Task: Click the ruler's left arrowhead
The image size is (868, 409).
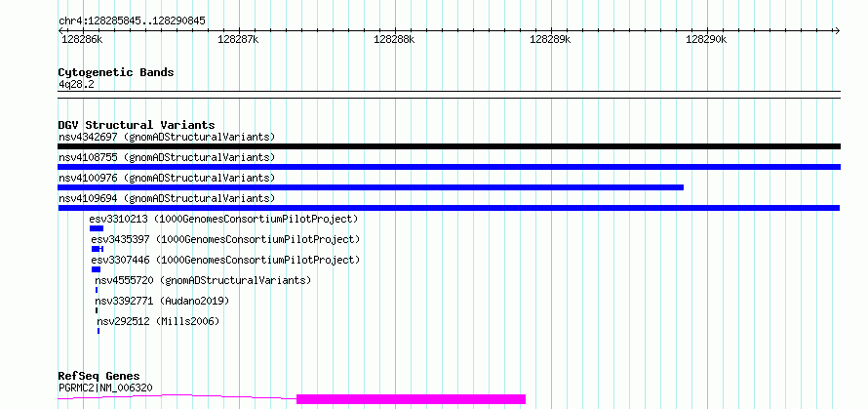Action: 61,30
